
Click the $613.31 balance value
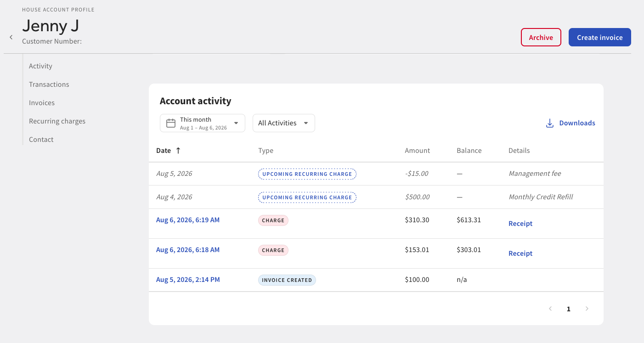[469, 220]
